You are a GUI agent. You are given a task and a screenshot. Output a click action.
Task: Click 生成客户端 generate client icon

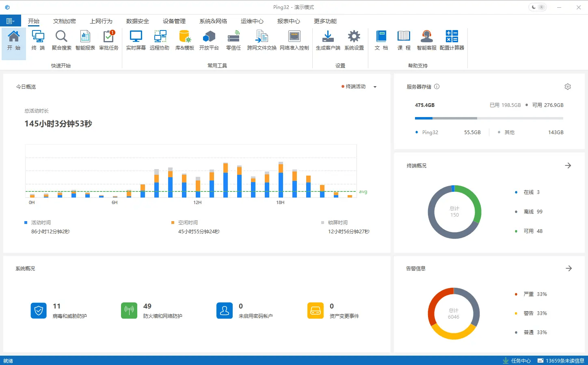[328, 40]
